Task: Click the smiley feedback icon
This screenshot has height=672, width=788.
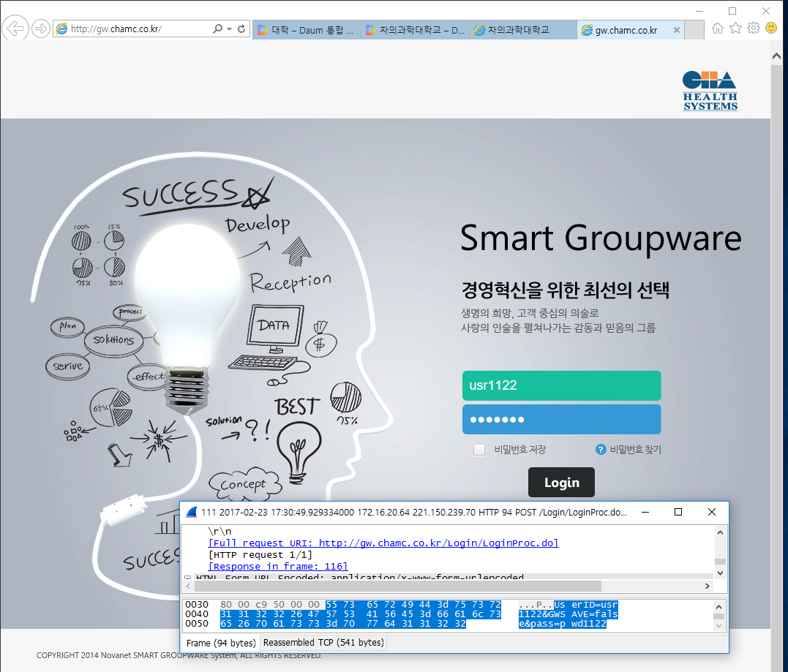Action: point(771,28)
